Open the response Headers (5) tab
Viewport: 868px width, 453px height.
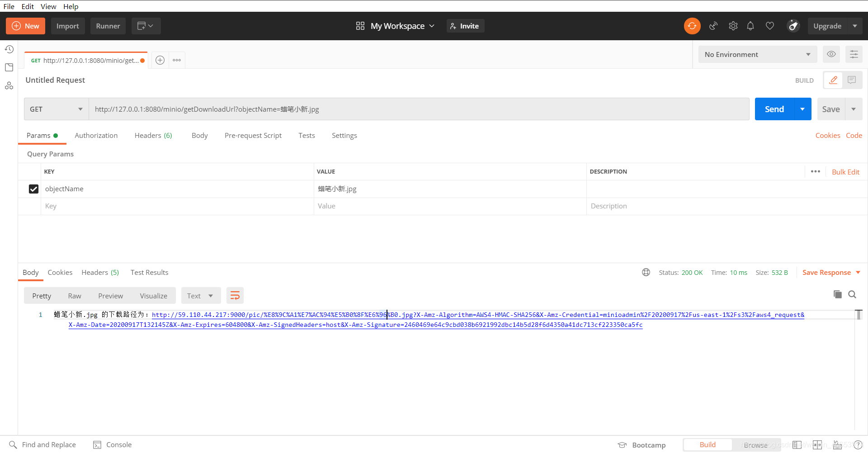coord(100,273)
